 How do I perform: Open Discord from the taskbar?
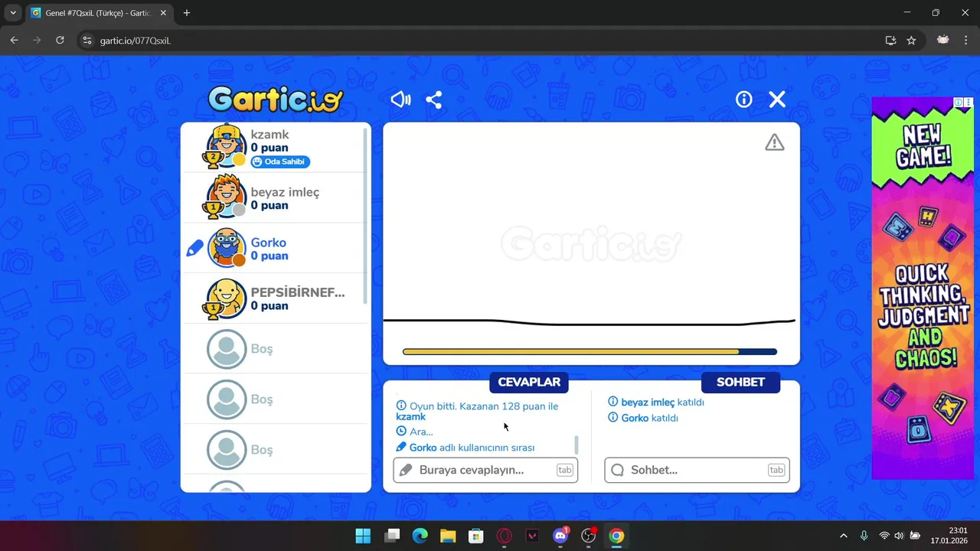560,536
